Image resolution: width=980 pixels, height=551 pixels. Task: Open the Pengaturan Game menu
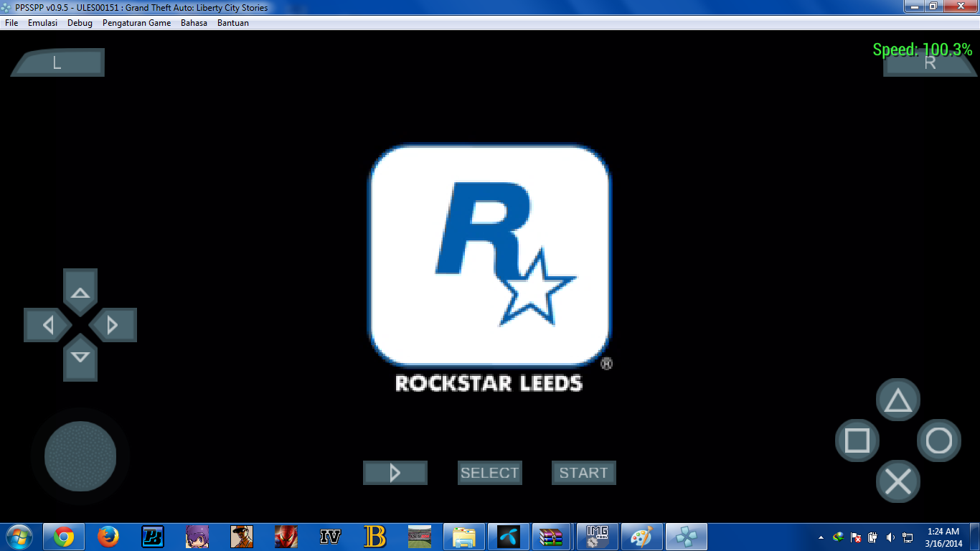pos(136,23)
